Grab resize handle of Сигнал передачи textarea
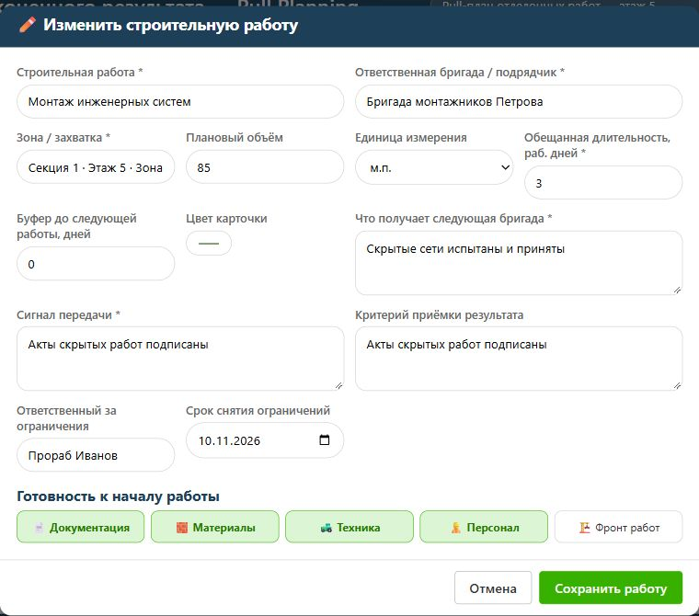The image size is (699, 616). coord(338,385)
